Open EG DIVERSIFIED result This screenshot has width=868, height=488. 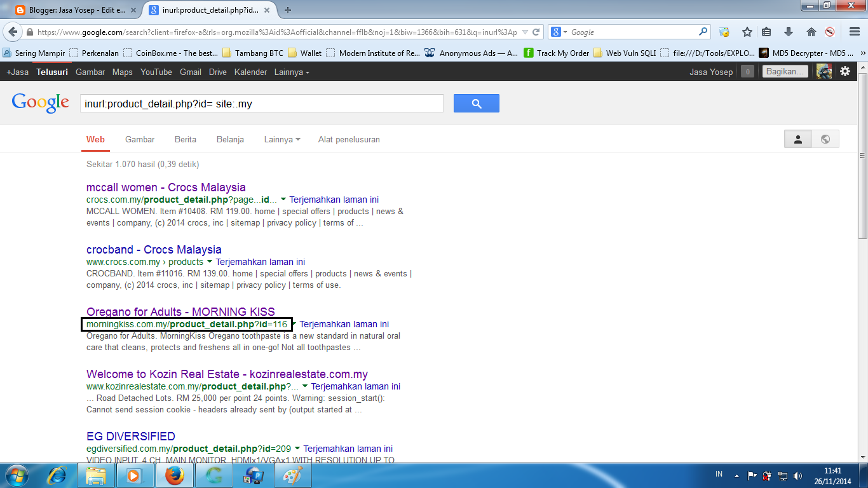[x=131, y=437]
